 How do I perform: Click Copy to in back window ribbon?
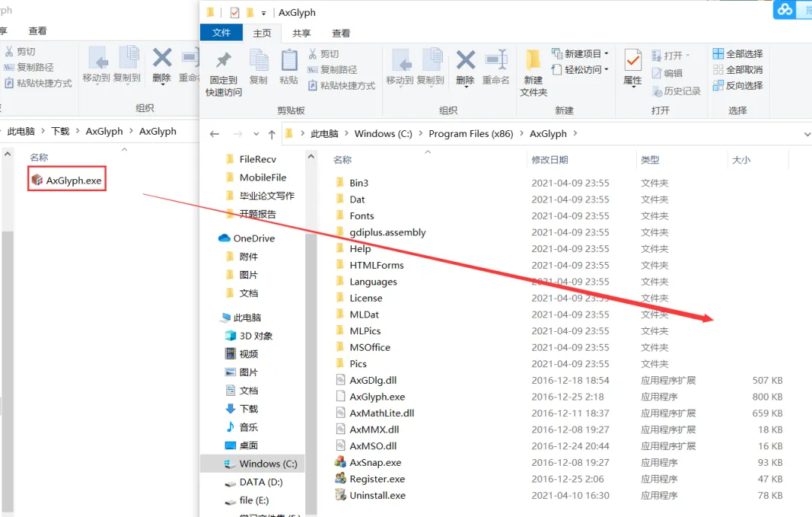click(127, 65)
